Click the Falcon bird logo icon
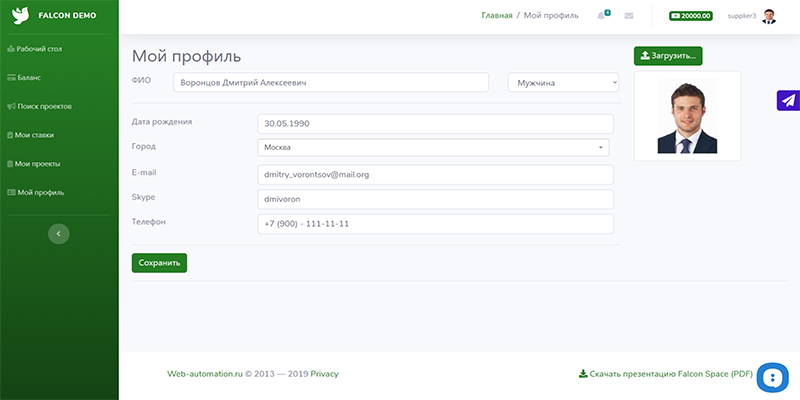 [20, 16]
